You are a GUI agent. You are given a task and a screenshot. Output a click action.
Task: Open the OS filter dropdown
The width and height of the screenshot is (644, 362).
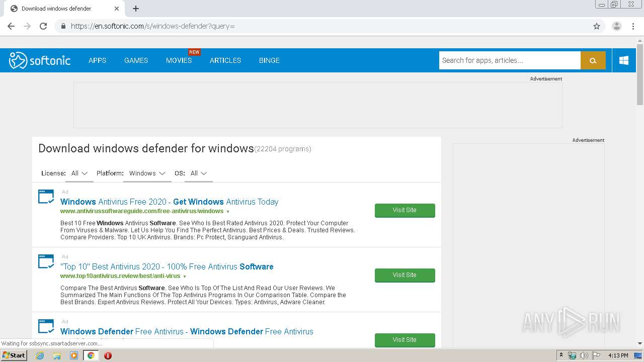198,173
